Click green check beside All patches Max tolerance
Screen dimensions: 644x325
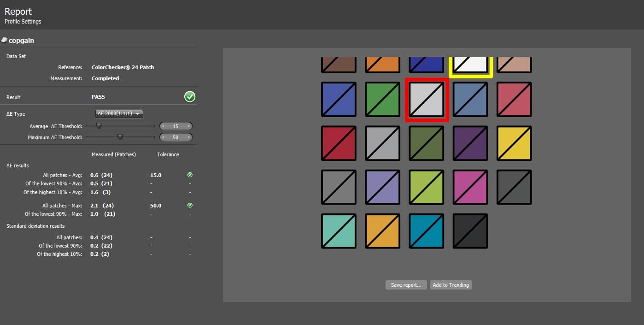(190, 206)
